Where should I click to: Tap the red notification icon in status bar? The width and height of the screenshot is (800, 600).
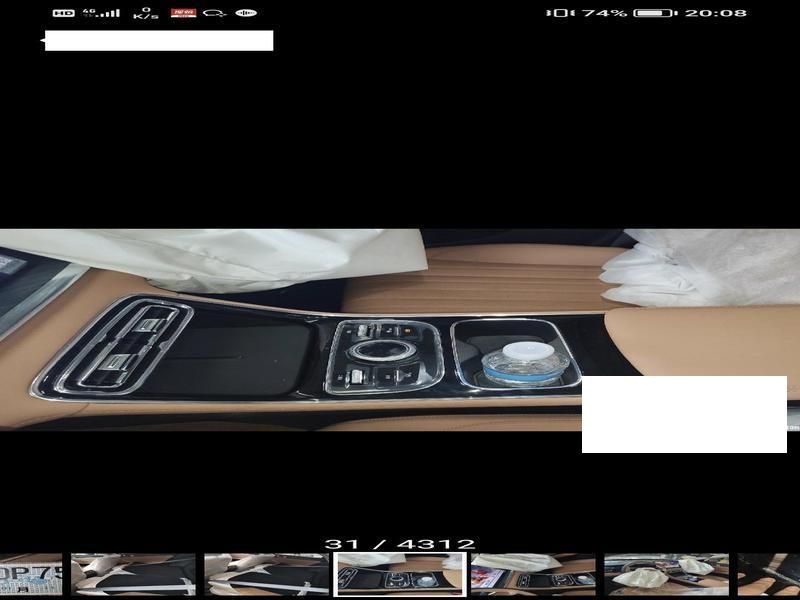pyautogui.click(x=183, y=13)
